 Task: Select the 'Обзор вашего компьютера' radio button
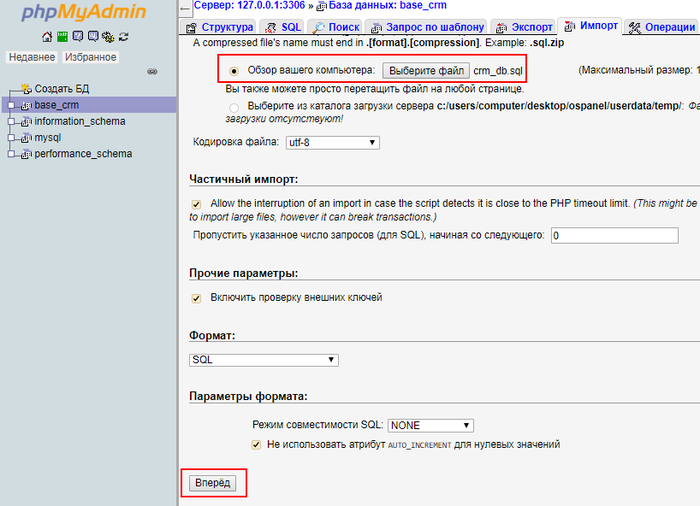tap(234, 71)
